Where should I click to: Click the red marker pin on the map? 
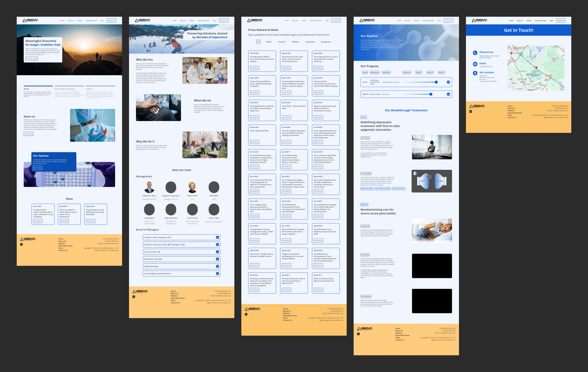(x=536, y=68)
